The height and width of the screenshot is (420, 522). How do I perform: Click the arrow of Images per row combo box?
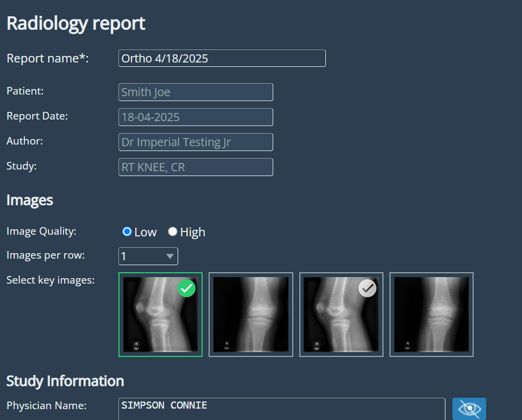170,256
